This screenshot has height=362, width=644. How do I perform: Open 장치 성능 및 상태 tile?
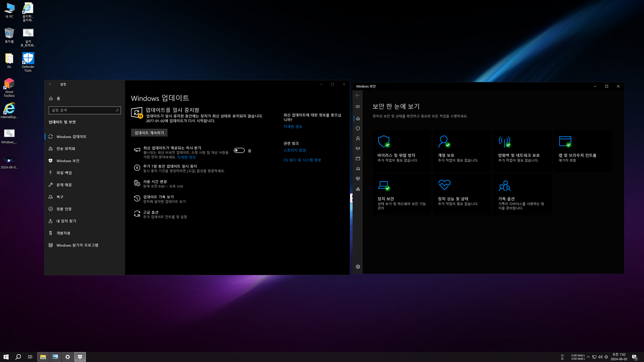tap(462, 194)
